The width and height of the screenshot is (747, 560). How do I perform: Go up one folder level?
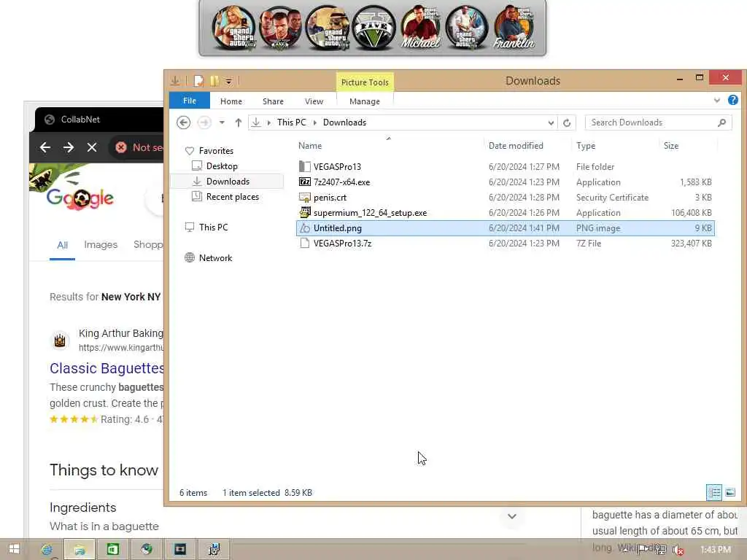click(x=239, y=122)
